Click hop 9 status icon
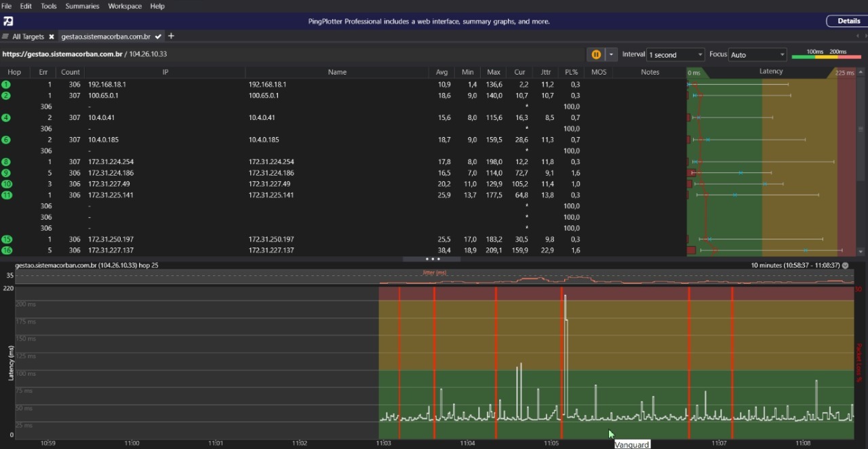Image resolution: width=868 pixels, height=449 pixels. (x=6, y=173)
